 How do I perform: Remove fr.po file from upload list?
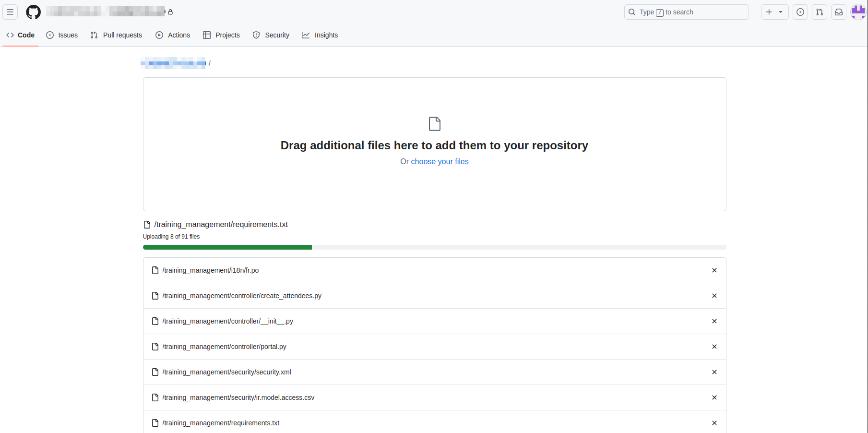[x=714, y=270]
